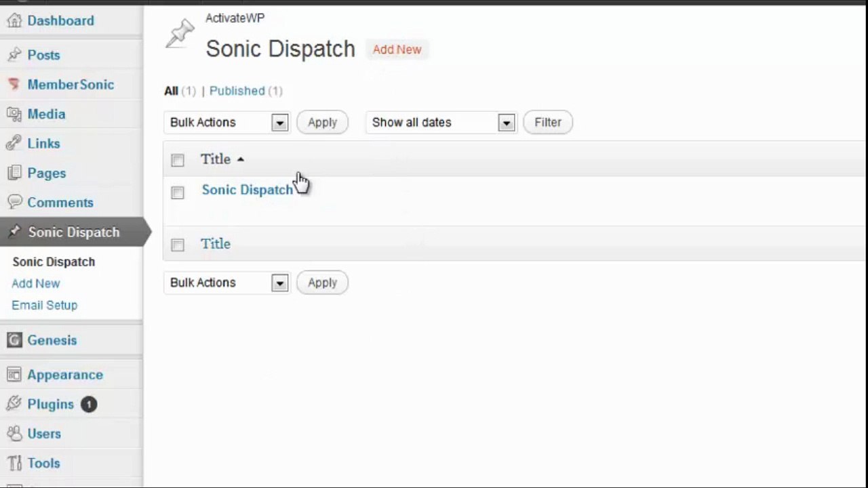This screenshot has height=488, width=868.
Task: Click the Pages icon in sidebar
Action: (14, 173)
